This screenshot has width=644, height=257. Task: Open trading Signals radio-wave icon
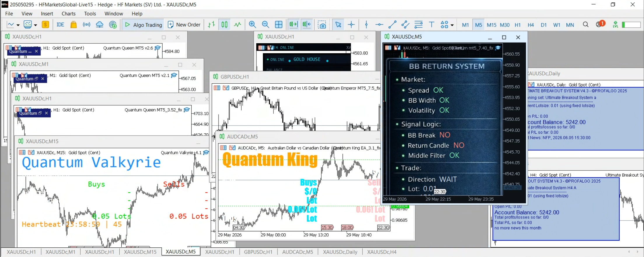click(x=87, y=25)
